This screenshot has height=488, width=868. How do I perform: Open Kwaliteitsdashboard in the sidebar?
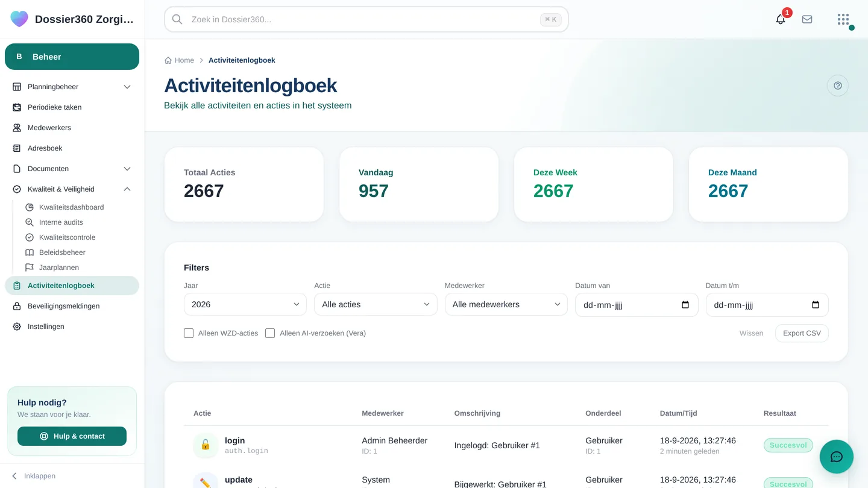(x=71, y=207)
